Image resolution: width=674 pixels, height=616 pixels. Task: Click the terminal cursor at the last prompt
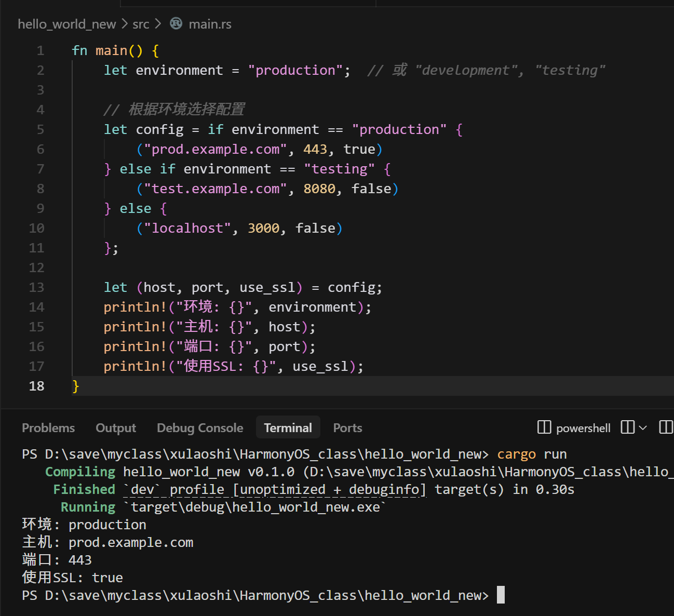(501, 595)
